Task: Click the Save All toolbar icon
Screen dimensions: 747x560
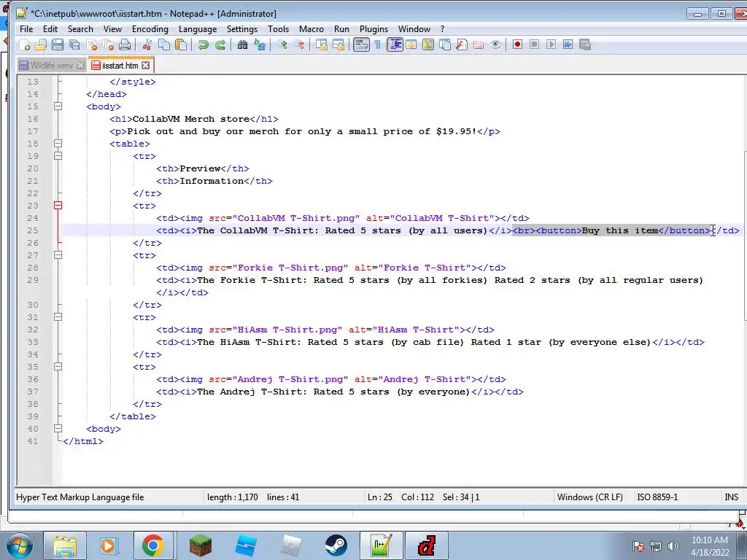Action: (x=75, y=44)
